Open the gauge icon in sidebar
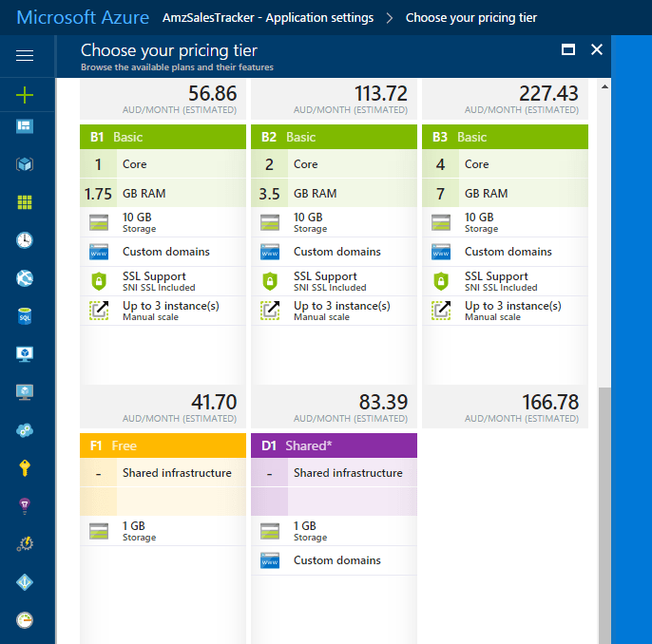This screenshot has width=652, height=644. point(25,620)
